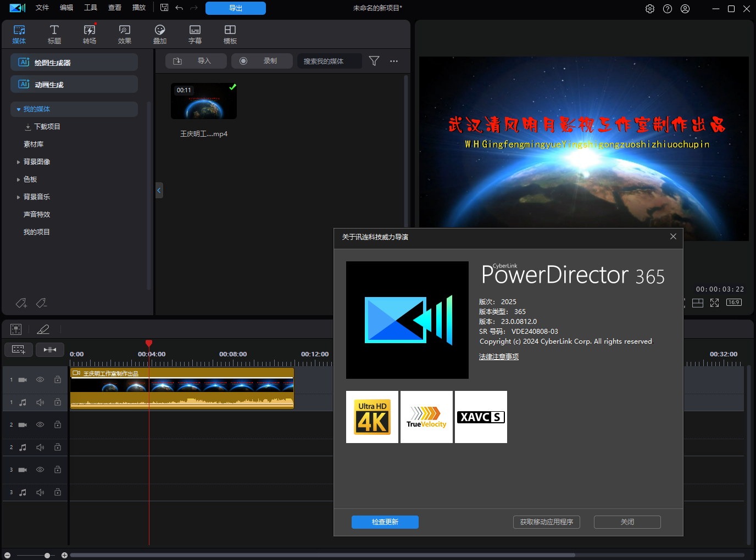Click the 检查更新 button
The width and height of the screenshot is (756, 560).
click(385, 522)
